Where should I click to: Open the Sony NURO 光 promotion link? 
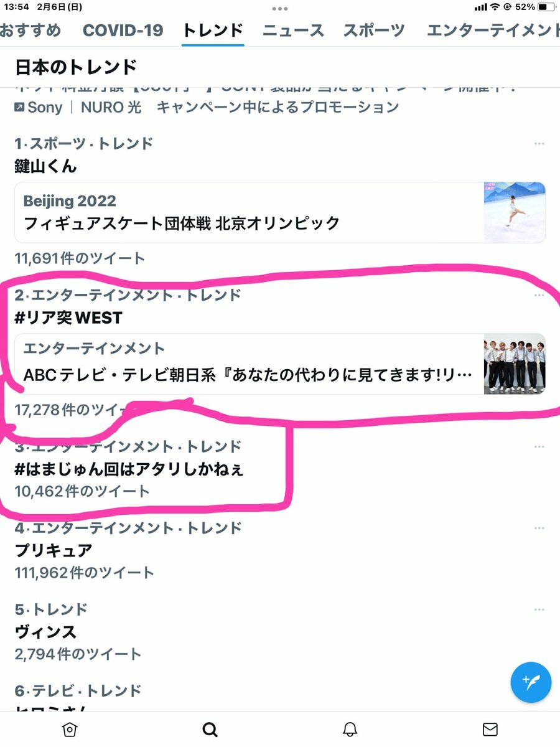(206, 107)
